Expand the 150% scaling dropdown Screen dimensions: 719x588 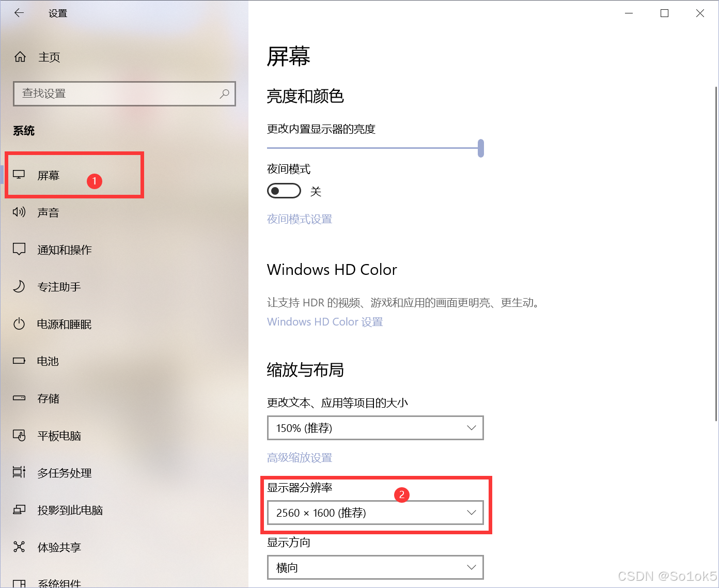click(x=376, y=428)
